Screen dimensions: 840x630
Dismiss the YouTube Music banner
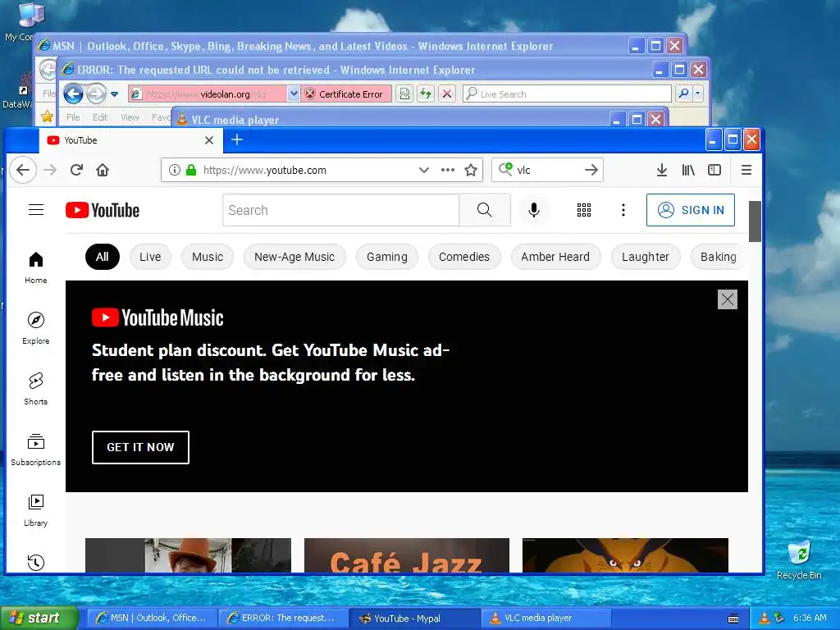728,299
